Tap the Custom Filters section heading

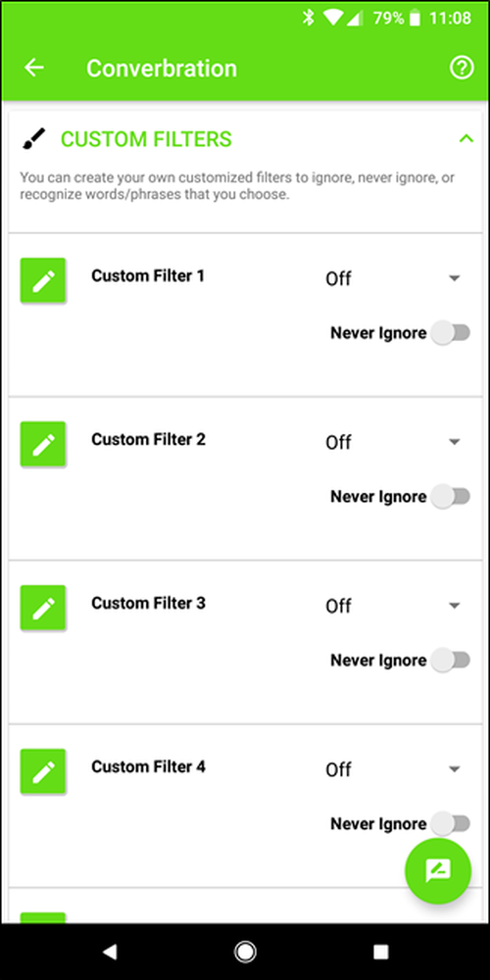click(146, 139)
